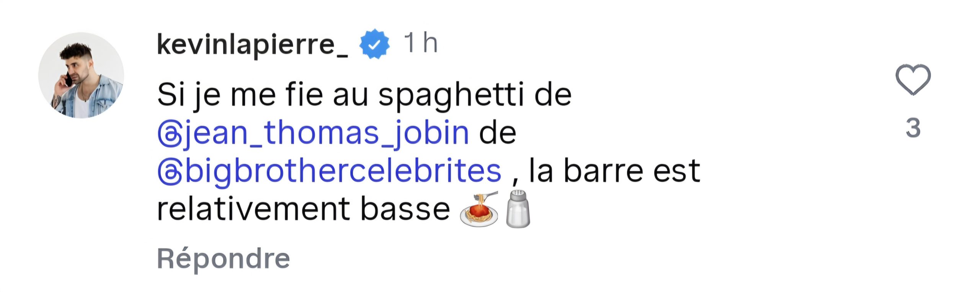Visit the jean_thomas_jobin mention
The width and height of the screenshot is (980, 292).
pyautogui.click(x=327, y=133)
